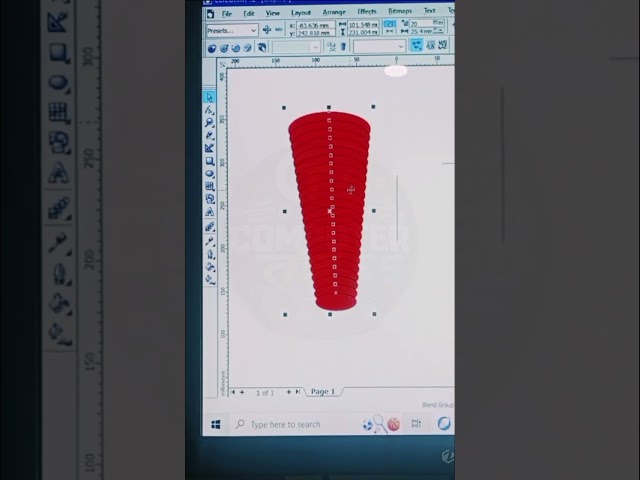Toggle the fixed blend spacing button
Screen dimensions: 640x480
tap(390, 31)
